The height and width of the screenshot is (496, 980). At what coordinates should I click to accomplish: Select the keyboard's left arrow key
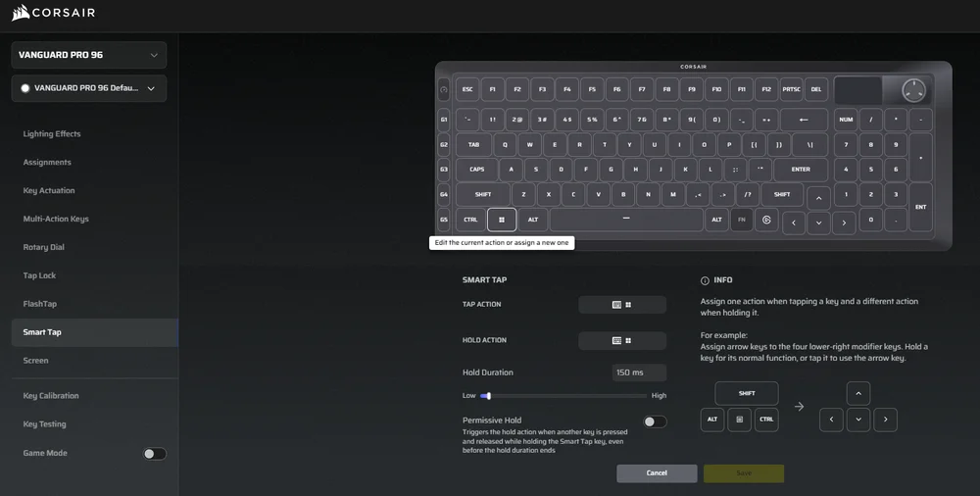tap(794, 223)
